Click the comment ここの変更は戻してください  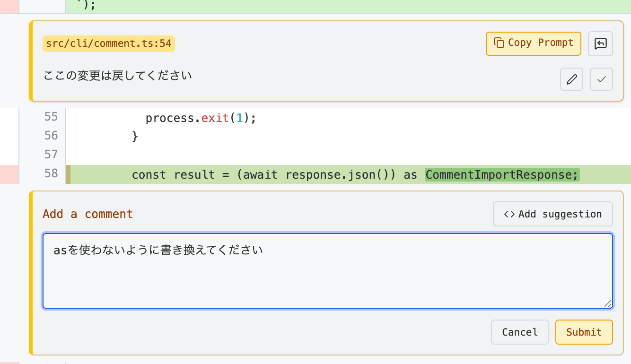(117, 75)
